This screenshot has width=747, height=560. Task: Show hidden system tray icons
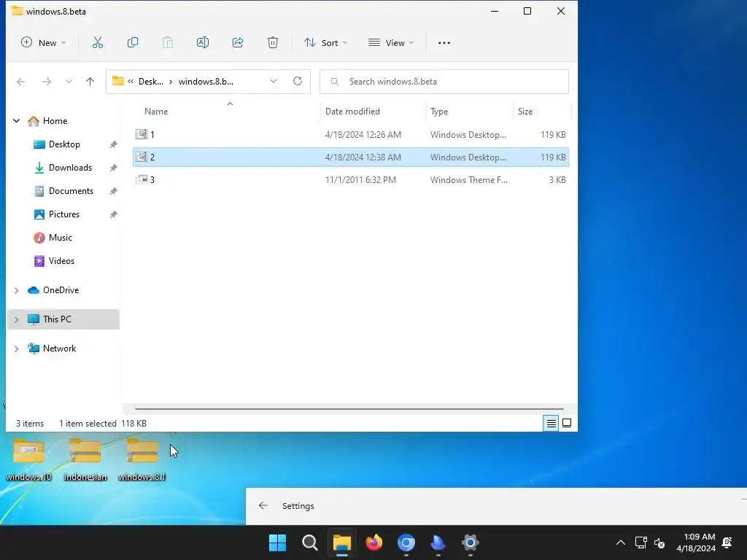(x=621, y=542)
